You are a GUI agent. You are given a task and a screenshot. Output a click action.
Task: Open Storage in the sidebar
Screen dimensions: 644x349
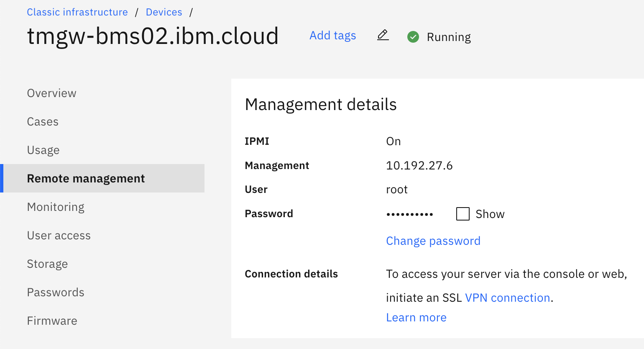point(47,264)
